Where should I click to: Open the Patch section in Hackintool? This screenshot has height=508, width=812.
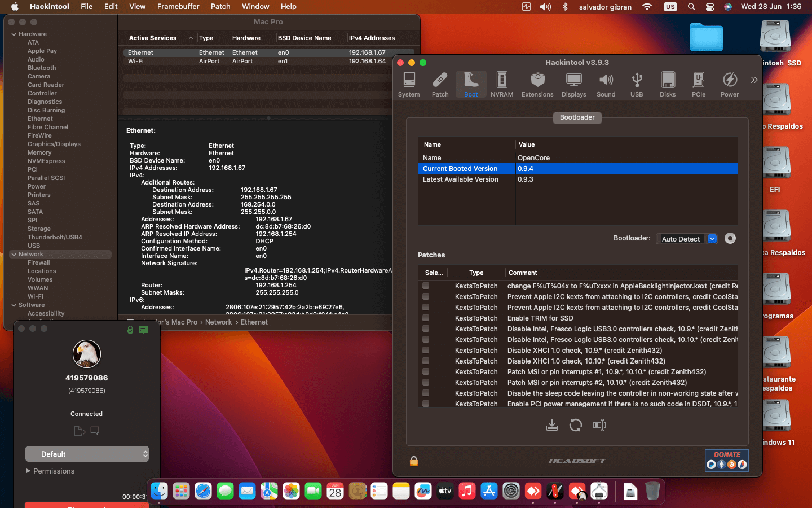(440, 85)
